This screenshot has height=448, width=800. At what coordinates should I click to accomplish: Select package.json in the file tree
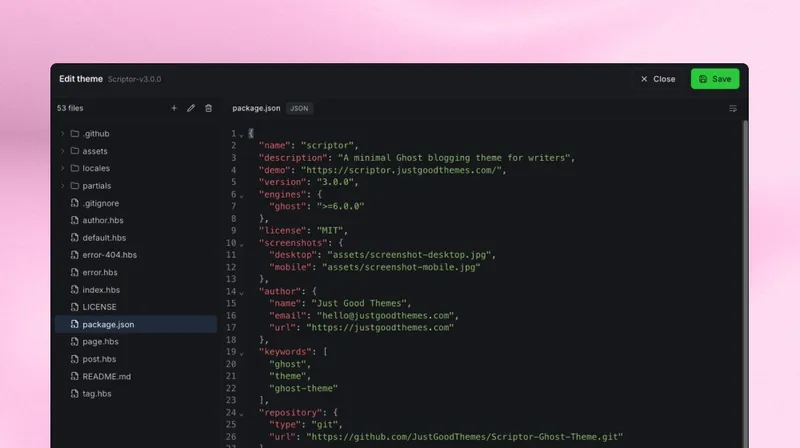tap(136, 325)
